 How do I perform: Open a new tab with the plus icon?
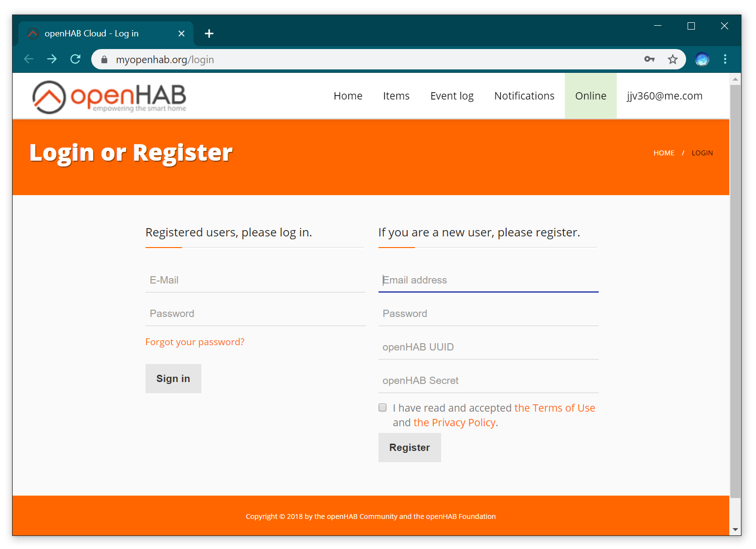(x=209, y=33)
